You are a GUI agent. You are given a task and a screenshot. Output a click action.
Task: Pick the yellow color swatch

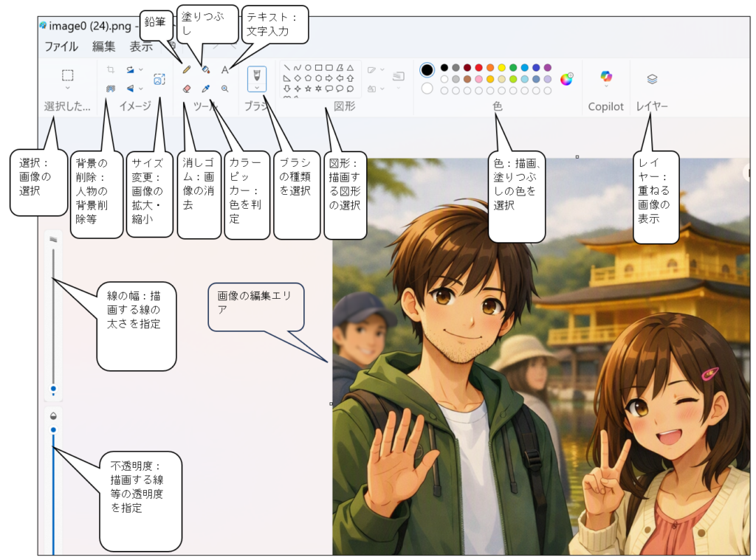point(501,68)
